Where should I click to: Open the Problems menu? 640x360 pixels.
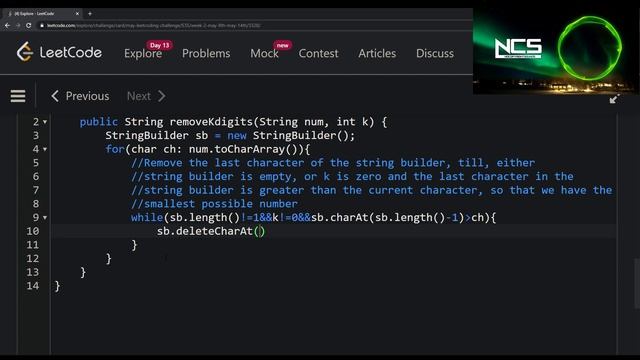click(206, 53)
